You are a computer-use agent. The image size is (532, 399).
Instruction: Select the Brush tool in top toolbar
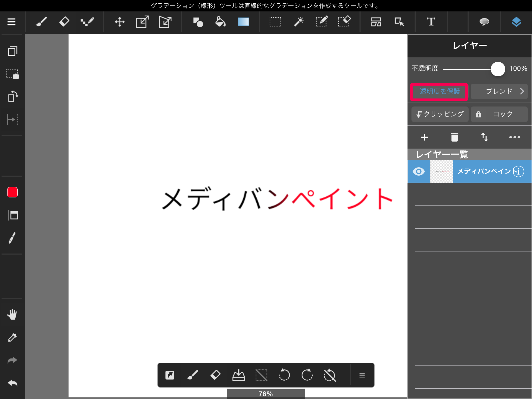(x=42, y=22)
